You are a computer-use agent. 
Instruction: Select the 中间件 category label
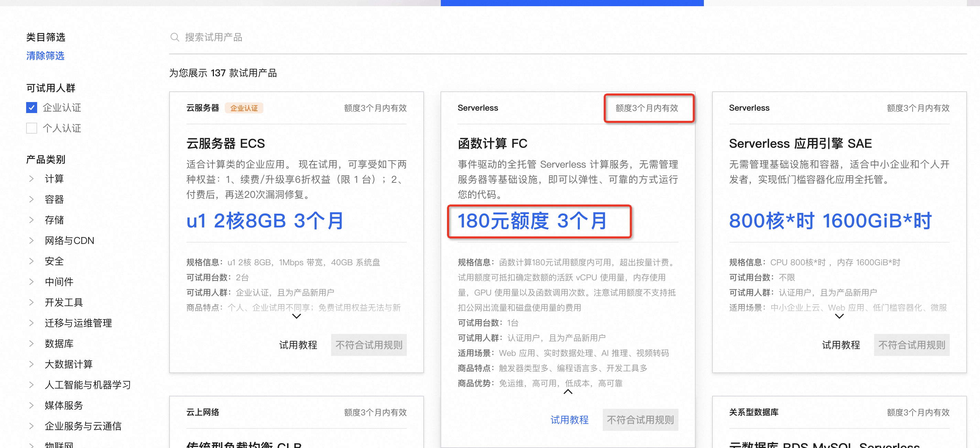tap(59, 282)
